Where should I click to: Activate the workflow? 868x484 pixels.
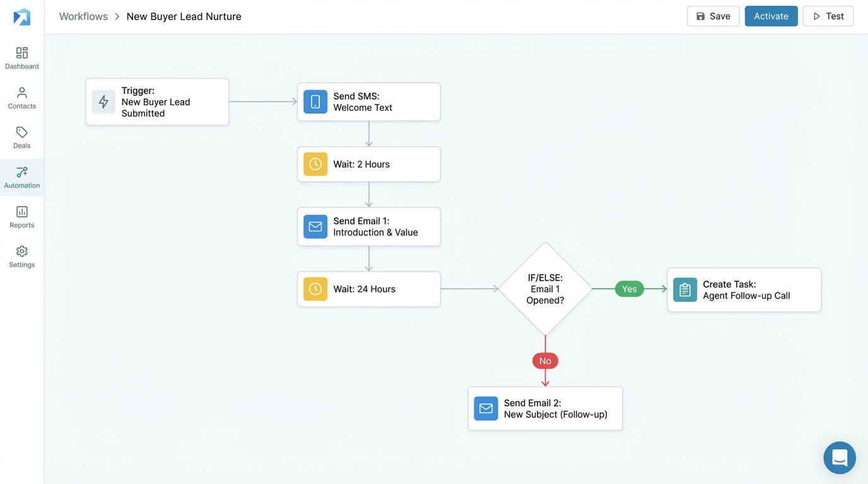tap(771, 16)
